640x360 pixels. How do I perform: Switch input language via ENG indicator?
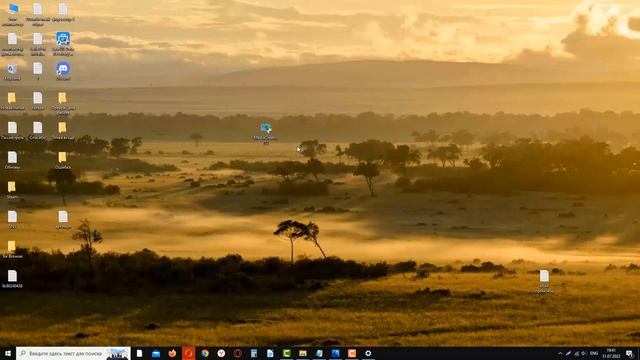point(594,353)
